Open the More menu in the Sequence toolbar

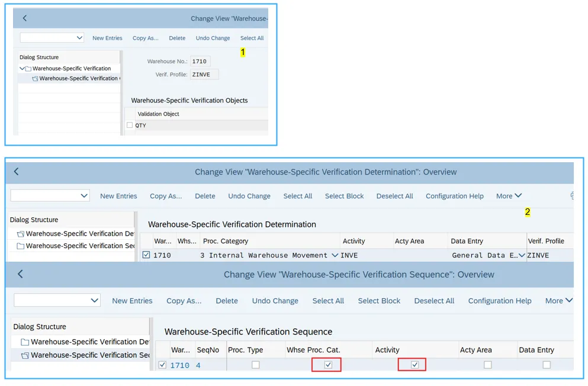pyautogui.click(x=558, y=301)
